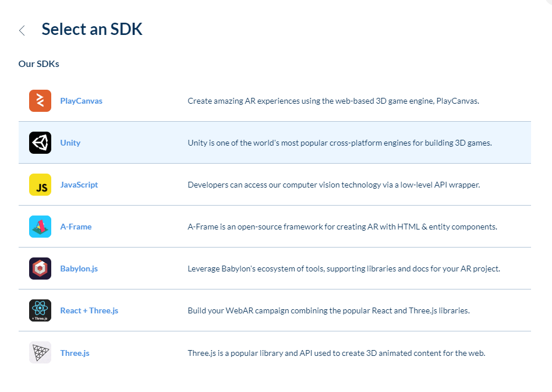The height and width of the screenshot is (392, 552).
Task: Click the Three.js description about 3D animated content
Action: [x=336, y=353]
